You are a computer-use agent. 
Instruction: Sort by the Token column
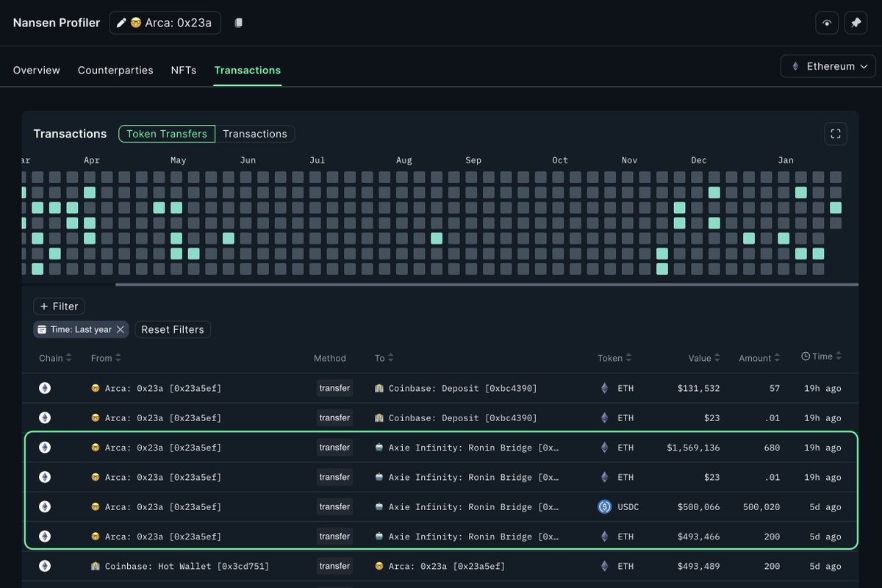[x=614, y=358]
